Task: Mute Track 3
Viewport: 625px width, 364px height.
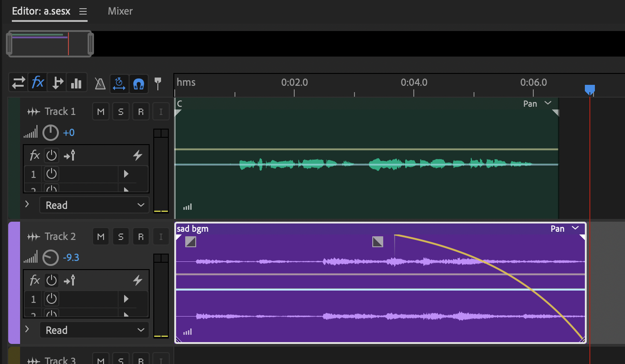Action: [x=101, y=359]
